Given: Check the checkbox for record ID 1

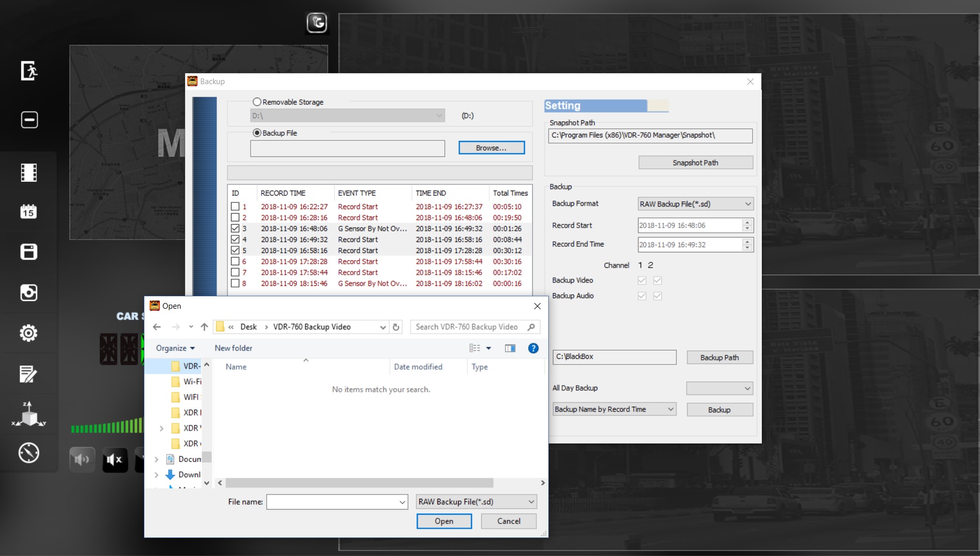Looking at the screenshot, I should click(235, 206).
